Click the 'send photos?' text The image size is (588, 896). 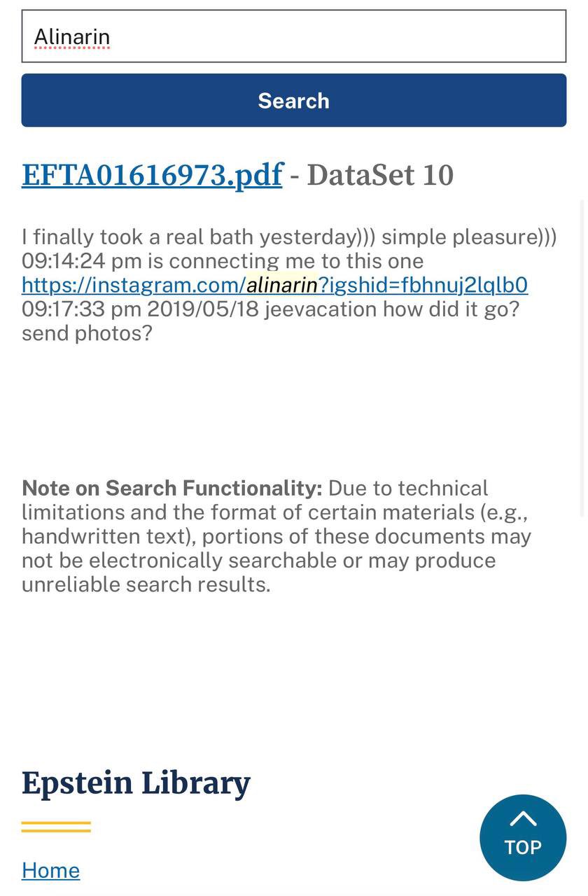point(87,332)
